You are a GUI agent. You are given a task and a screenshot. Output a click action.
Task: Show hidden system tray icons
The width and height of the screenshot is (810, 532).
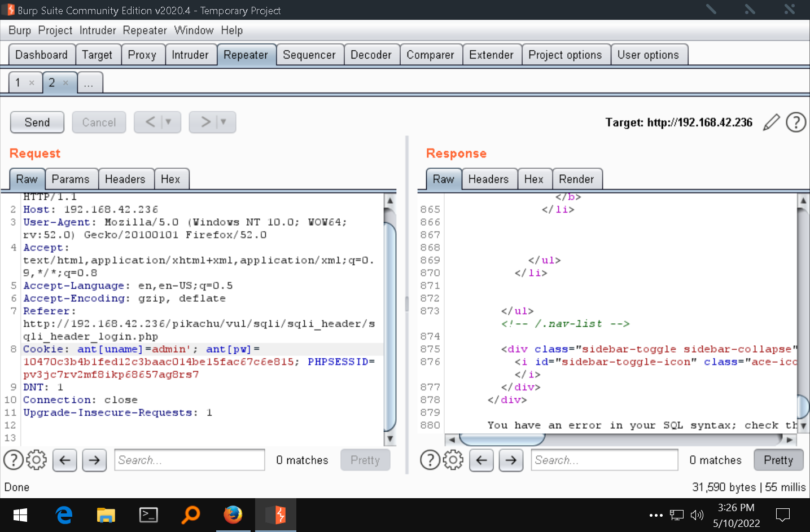click(656, 515)
